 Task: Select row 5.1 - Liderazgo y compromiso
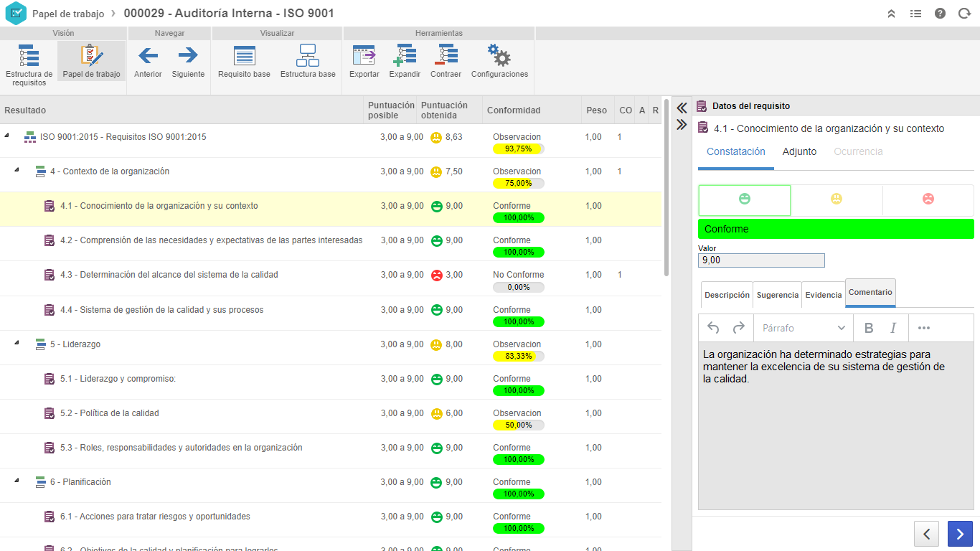[331, 382]
